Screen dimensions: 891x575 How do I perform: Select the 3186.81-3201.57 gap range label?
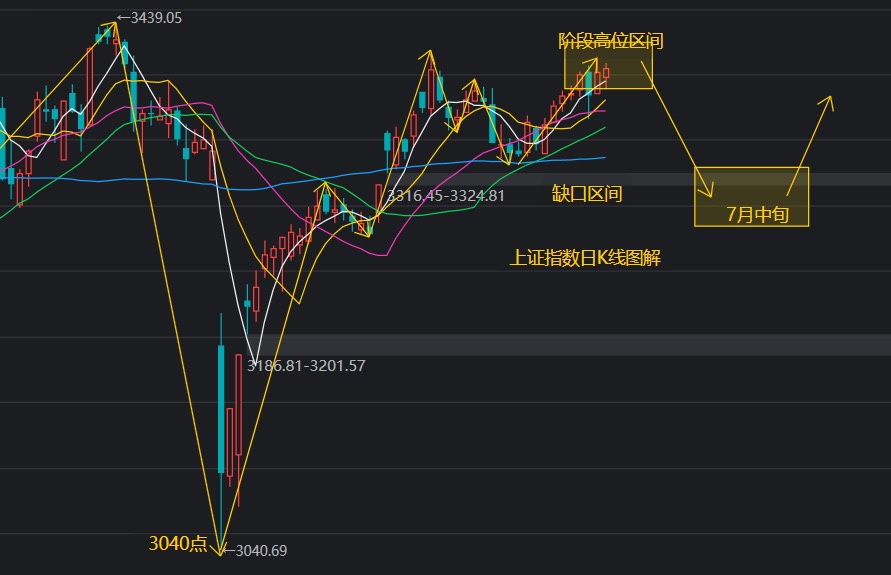click(x=306, y=365)
